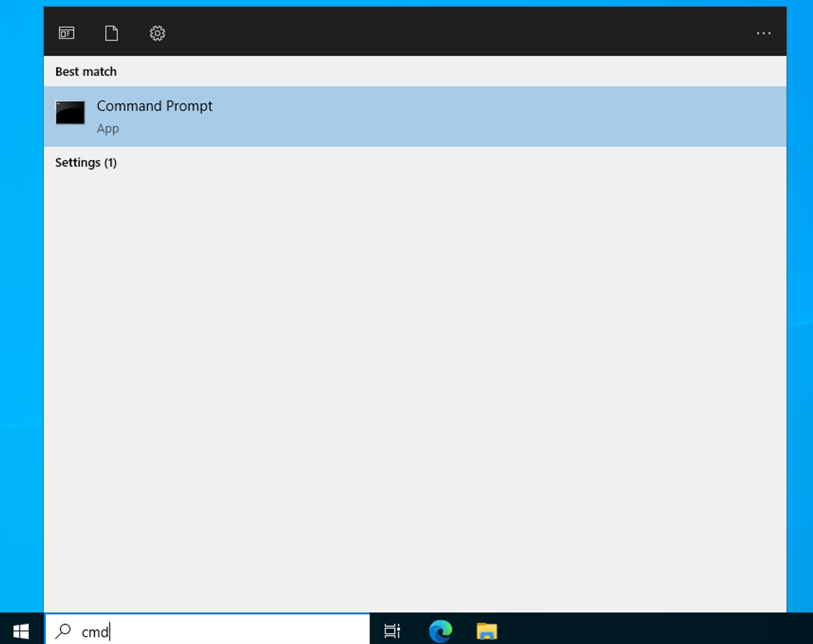This screenshot has width=813, height=644.
Task: Click the black Command Prompt app icon
Action: [x=70, y=113]
